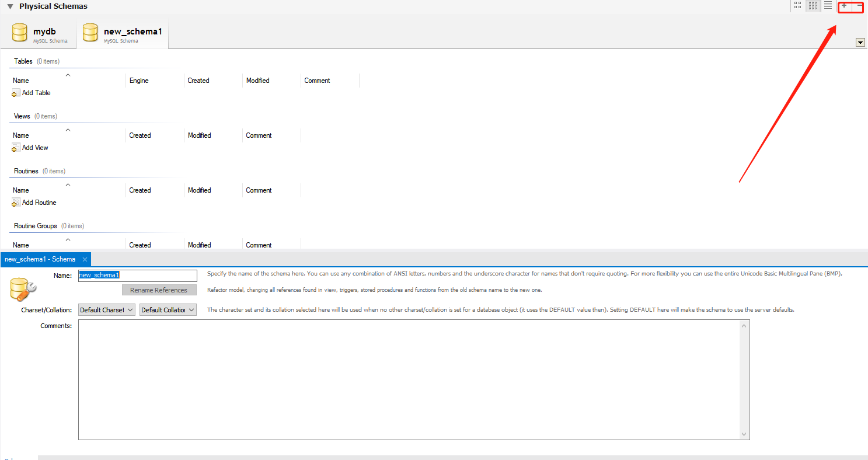Switch to list view of schema objects
Image resolution: width=868 pixels, height=460 pixels.
828,6
